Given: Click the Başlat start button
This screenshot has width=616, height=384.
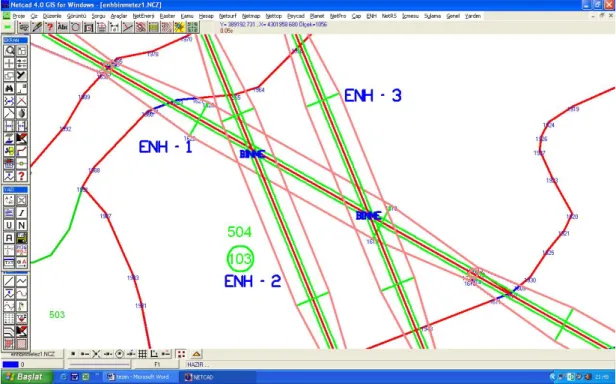Looking at the screenshot, I should (x=27, y=377).
